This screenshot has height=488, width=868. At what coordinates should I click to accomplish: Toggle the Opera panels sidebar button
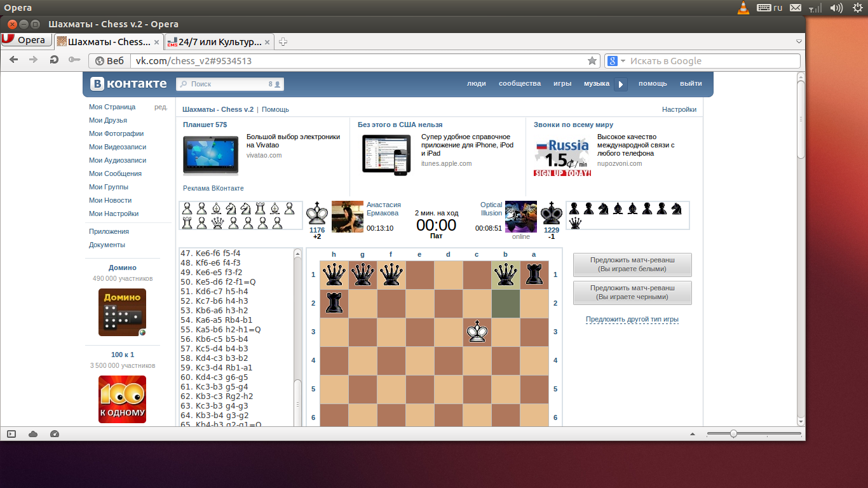(11, 434)
